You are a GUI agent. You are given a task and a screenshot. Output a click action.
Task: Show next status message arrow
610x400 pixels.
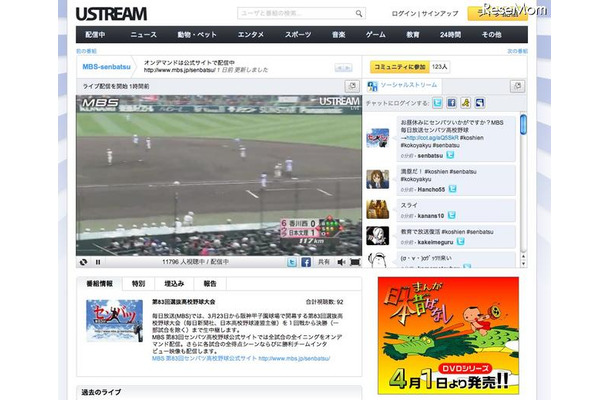[348, 68]
